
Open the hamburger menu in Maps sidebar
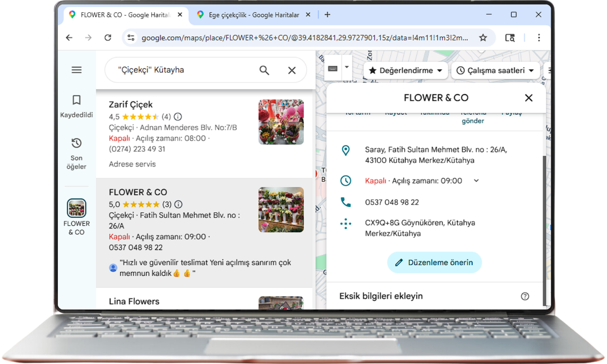click(76, 70)
